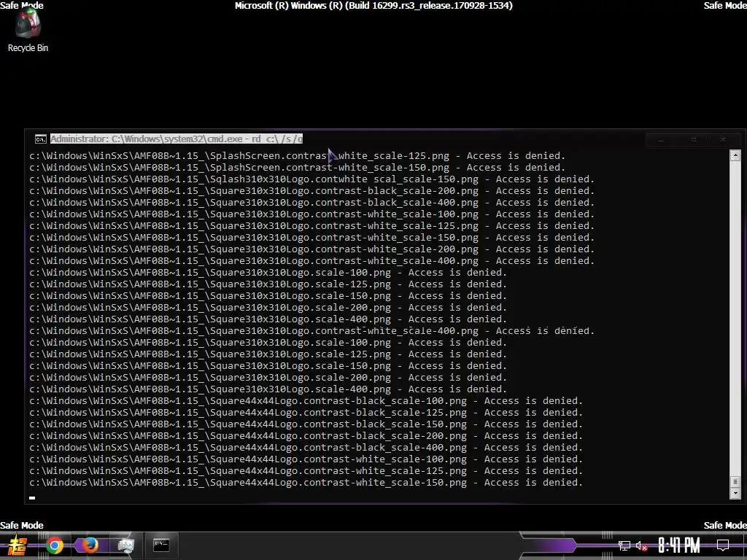Click the Square44x44Logo.contrast-white_scale-125.png line

tap(306, 471)
